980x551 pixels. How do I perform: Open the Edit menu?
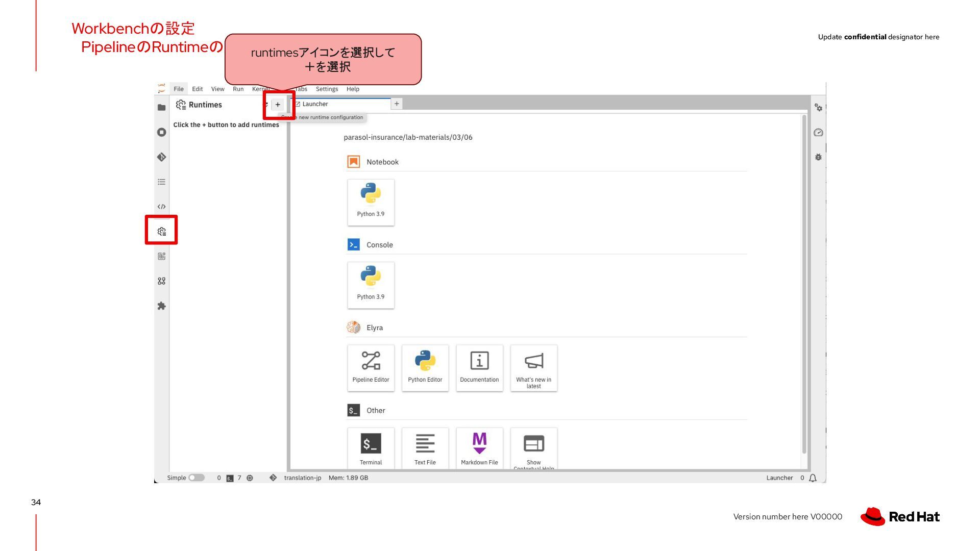198,89
